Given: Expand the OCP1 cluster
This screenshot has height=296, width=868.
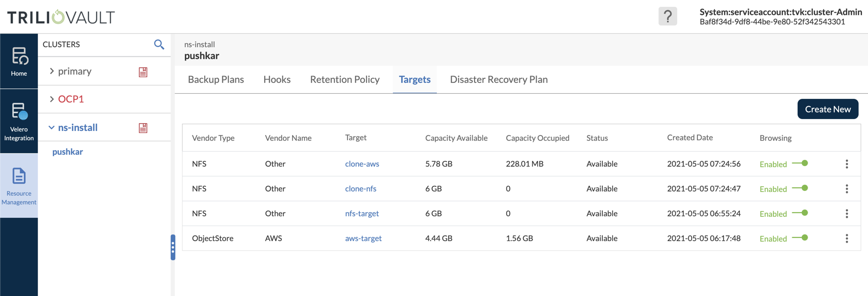Looking at the screenshot, I should 52,99.
